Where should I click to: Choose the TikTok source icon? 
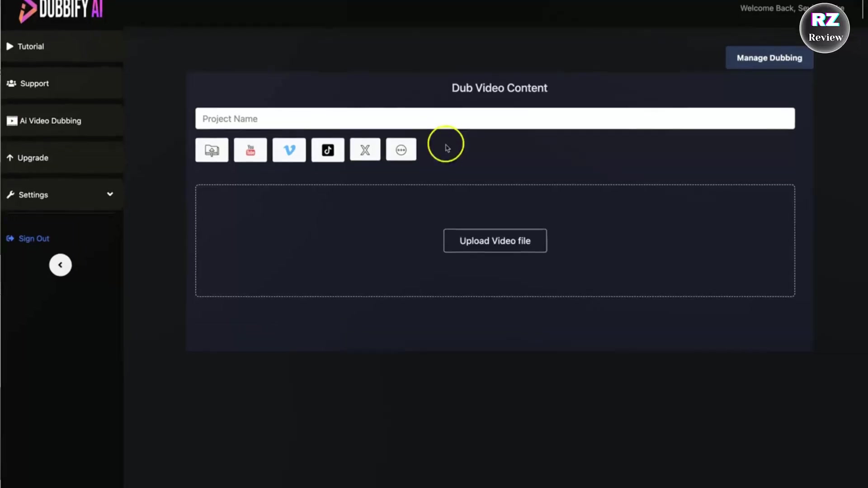click(328, 150)
